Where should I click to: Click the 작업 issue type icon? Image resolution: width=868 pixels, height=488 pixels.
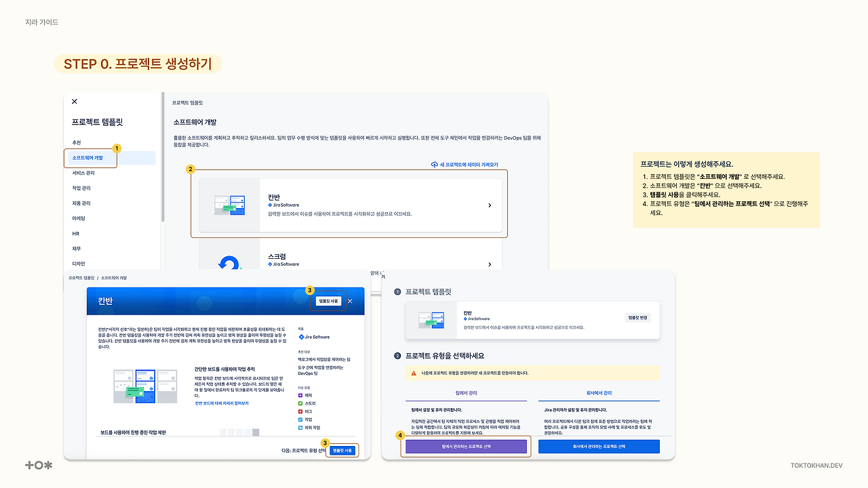300,420
